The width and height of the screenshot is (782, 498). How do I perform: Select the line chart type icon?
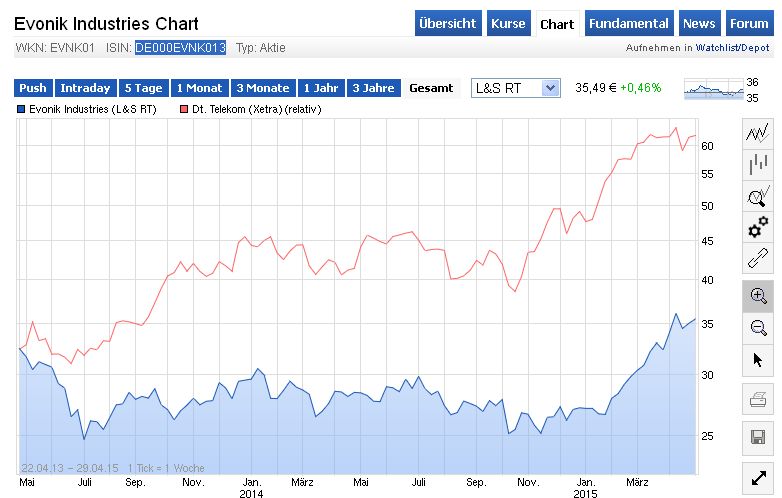[x=757, y=132]
